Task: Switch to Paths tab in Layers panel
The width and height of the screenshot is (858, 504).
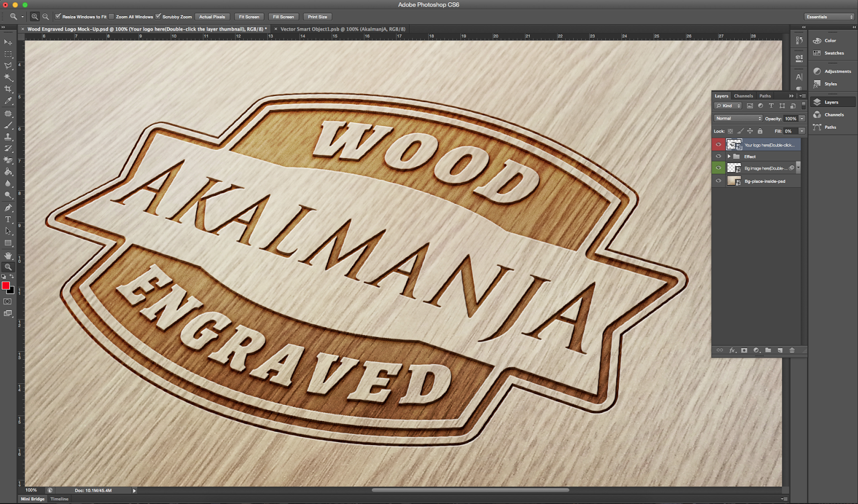Action: pyautogui.click(x=765, y=96)
